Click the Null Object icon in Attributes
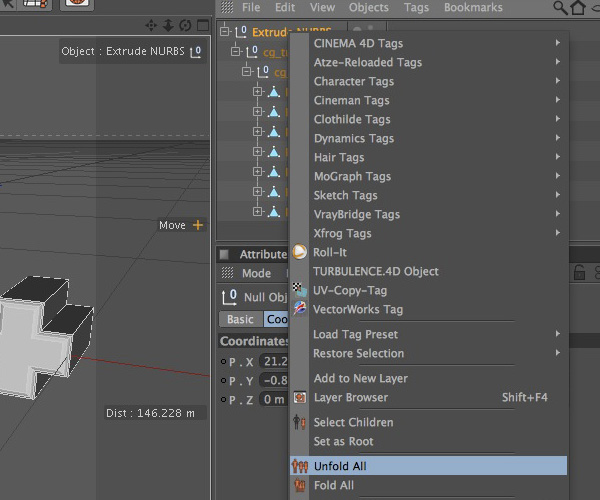 click(229, 297)
